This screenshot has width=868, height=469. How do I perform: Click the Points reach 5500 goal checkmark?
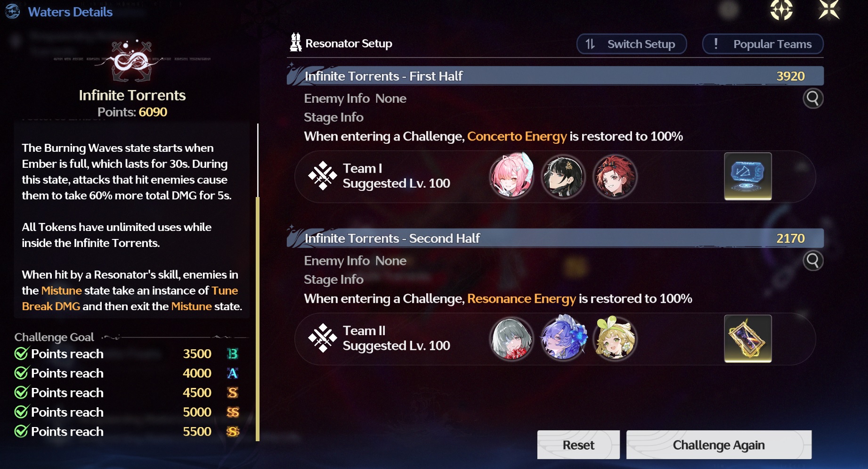coord(21,431)
